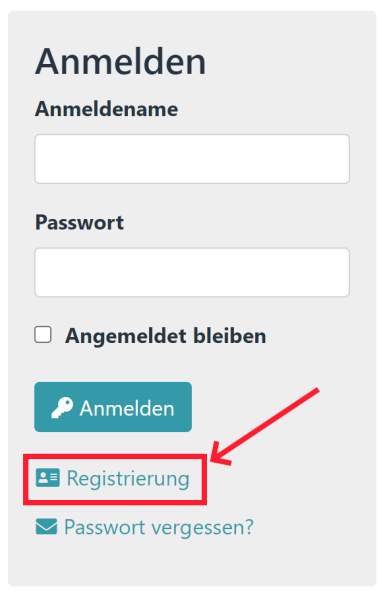
Task: Request password reset via envelope icon
Action: [x=47, y=527]
